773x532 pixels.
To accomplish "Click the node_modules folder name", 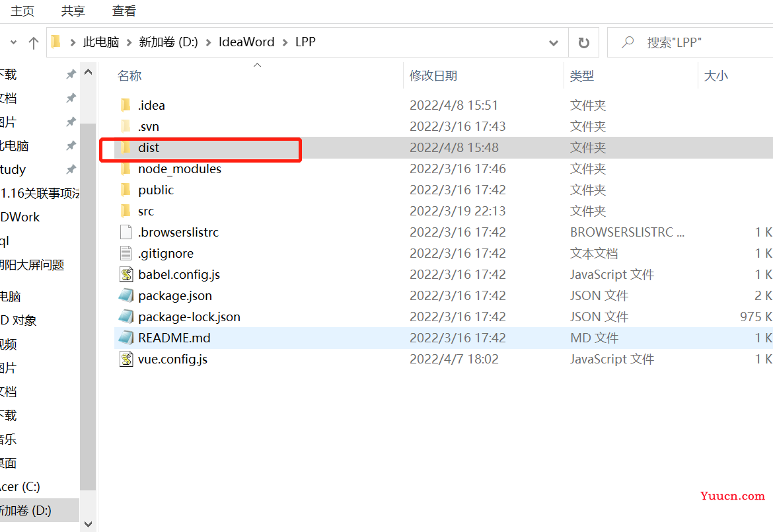I will click(180, 169).
